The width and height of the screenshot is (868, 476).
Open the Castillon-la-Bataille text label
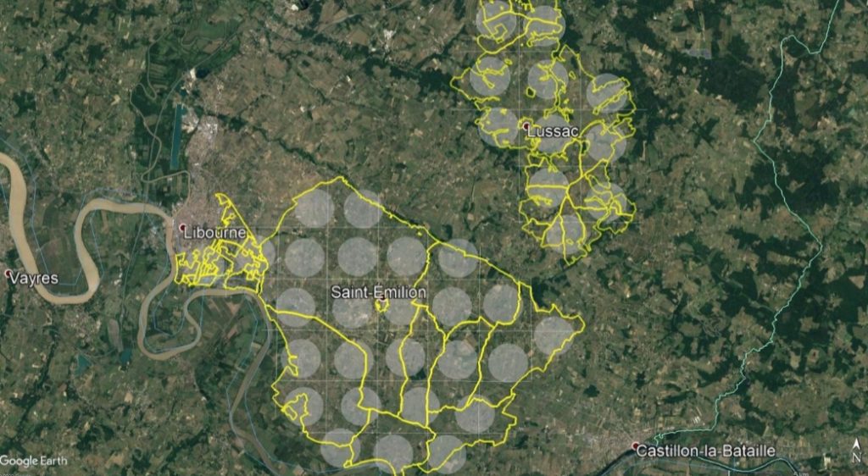tap(706, 451)
